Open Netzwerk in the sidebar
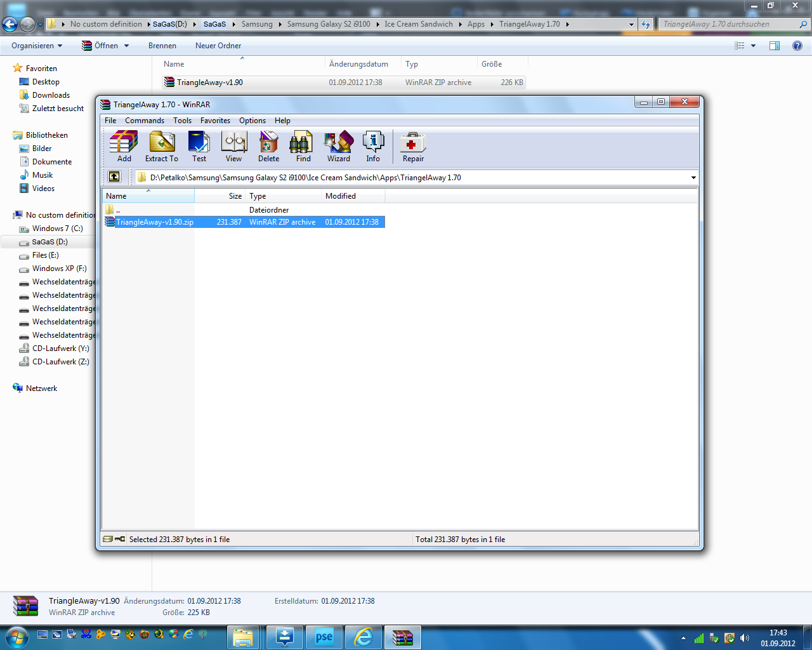The height and width of the screenshot is (650, 812). 41,388
